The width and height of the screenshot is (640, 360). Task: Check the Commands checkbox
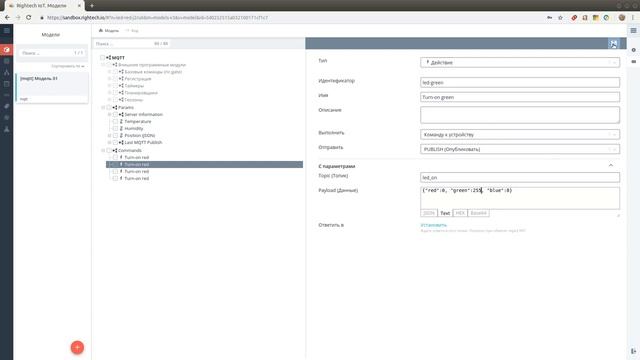[x=109, y=150]
